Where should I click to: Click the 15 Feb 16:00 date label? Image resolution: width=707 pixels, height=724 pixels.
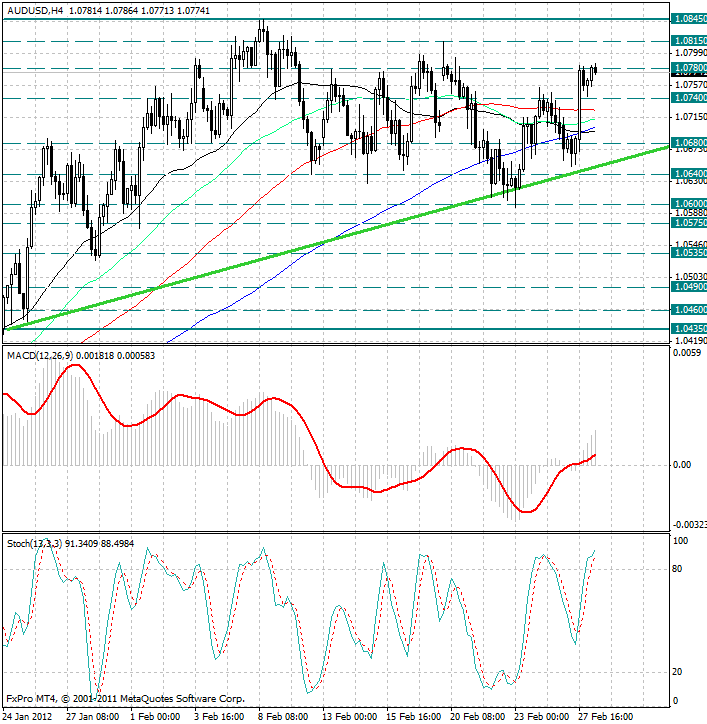413,717
